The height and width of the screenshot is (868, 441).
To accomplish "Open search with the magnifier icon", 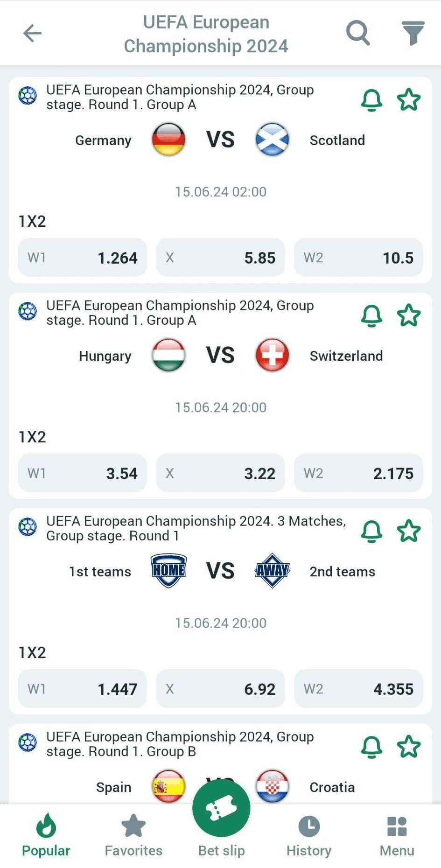I will 358,33.
